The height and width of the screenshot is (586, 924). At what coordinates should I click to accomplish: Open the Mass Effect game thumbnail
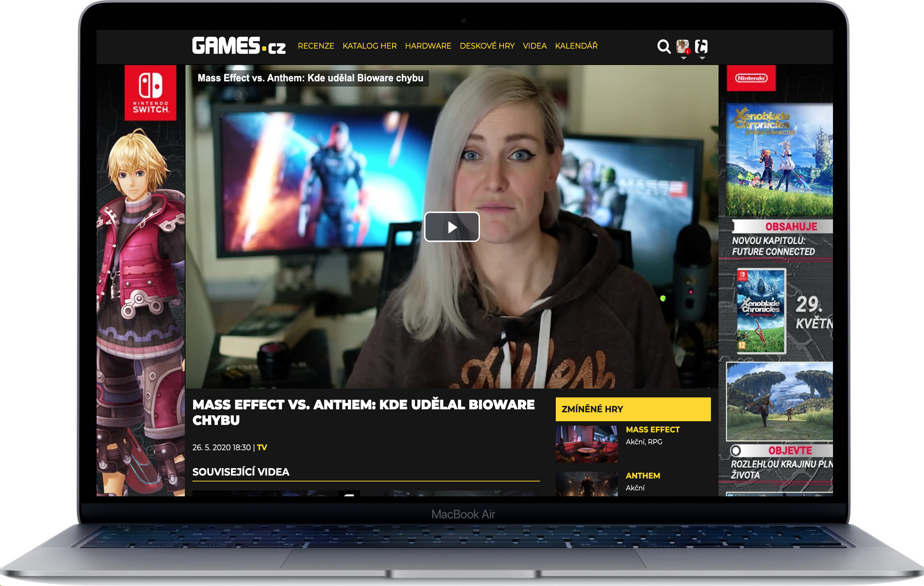tap(587, 444)
